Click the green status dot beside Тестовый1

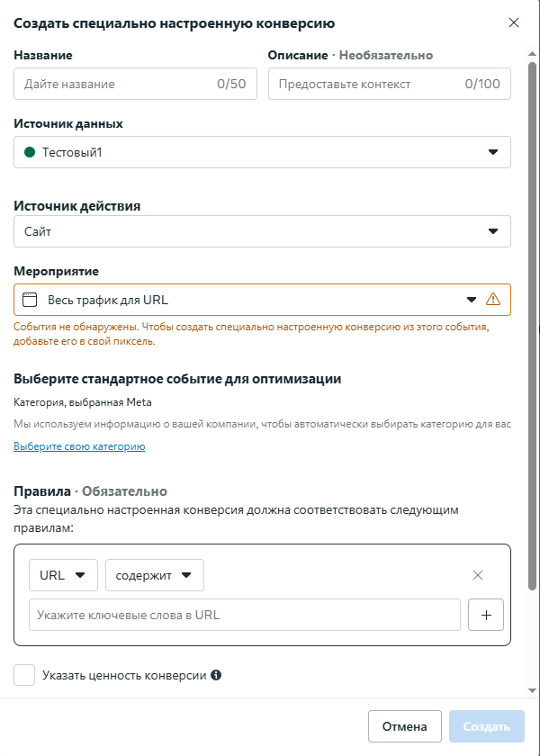30,152
